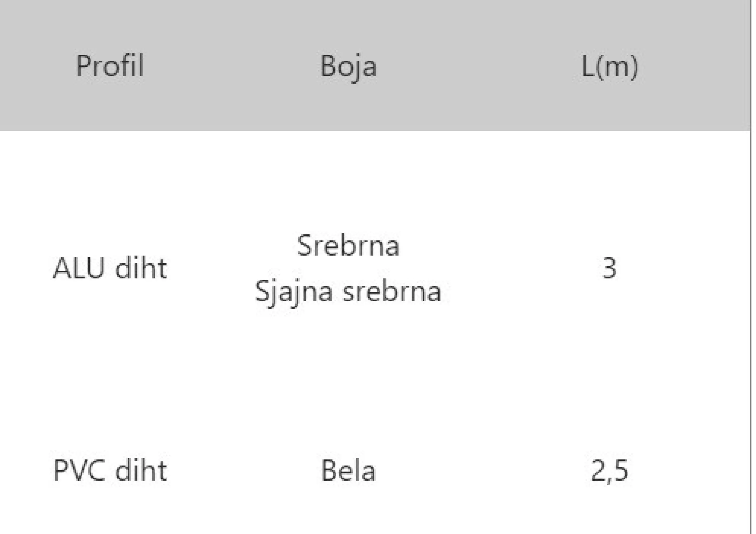This screenshot has height=534, width=756.
Task: Click the length value 3
Action: click(609, 269)
